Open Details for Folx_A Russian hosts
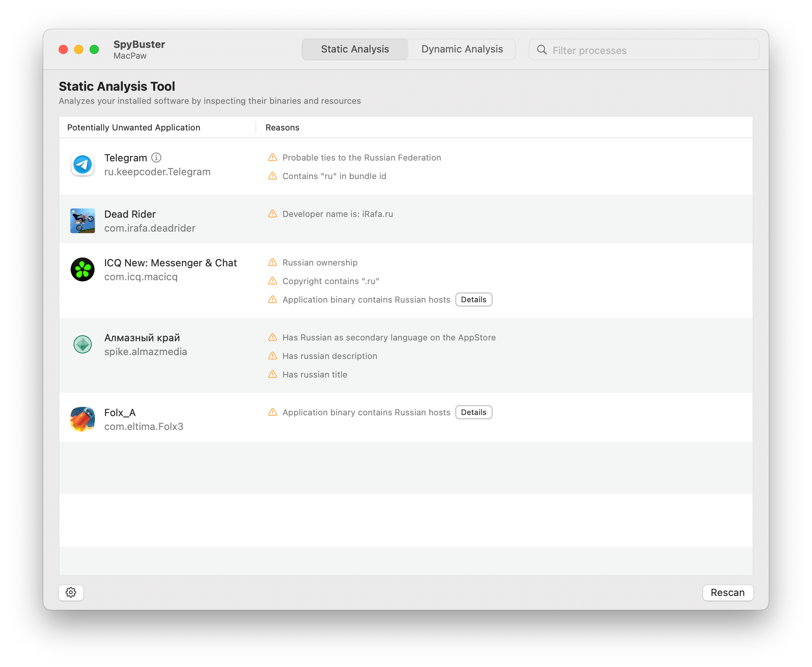The height and width of the screenshot is (667, 812). coord(474,412)
